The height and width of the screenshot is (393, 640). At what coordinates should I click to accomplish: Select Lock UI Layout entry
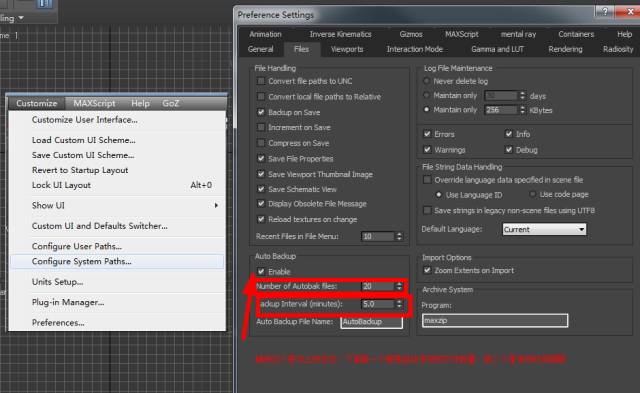click(61, 185)
